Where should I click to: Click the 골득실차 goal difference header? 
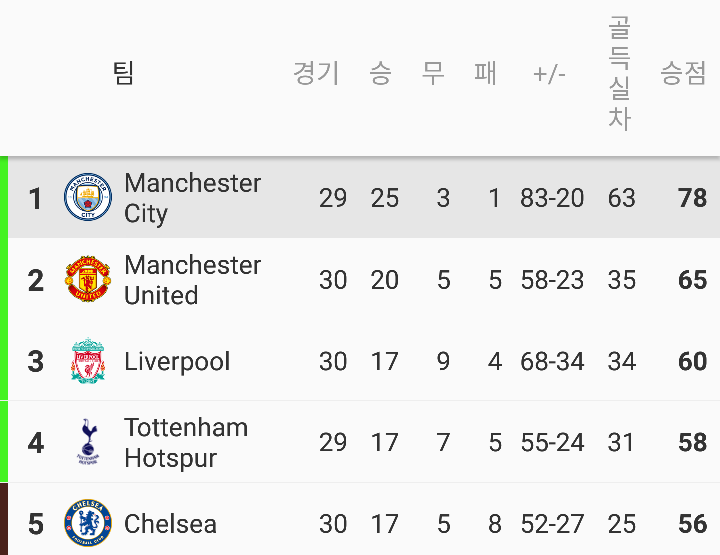click(x=619, y=73)
